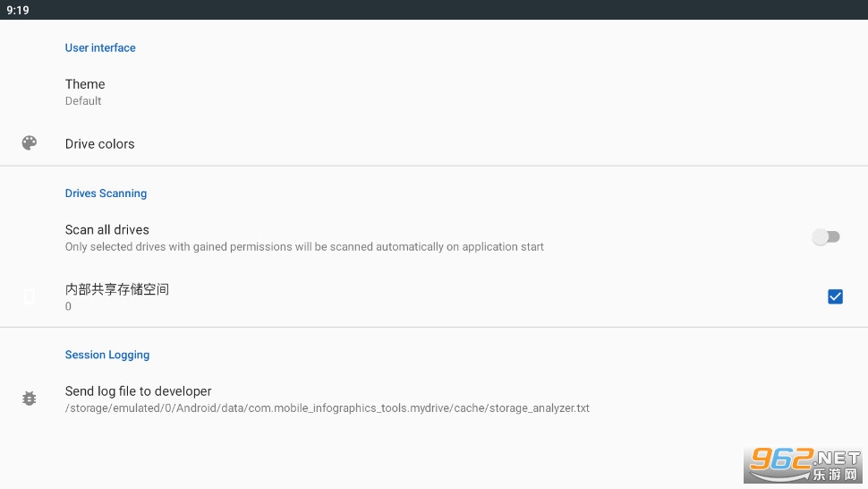Click the Scan all drives label
This screenshot has height=489, width=868.
click(107, 230)
